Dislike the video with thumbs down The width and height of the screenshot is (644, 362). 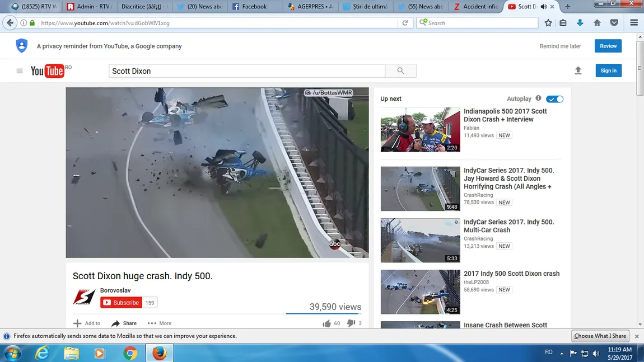[351, 323]
